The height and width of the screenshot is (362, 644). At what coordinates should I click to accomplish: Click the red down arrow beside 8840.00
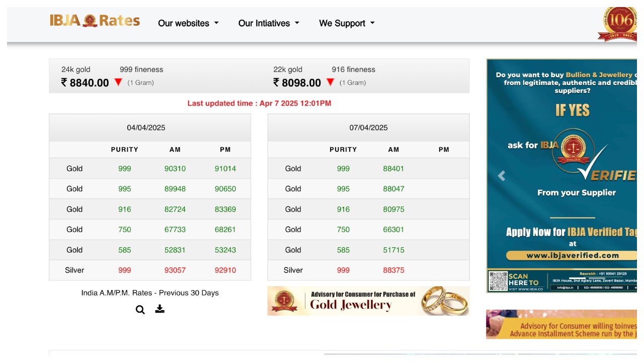(x=118, y=82)
